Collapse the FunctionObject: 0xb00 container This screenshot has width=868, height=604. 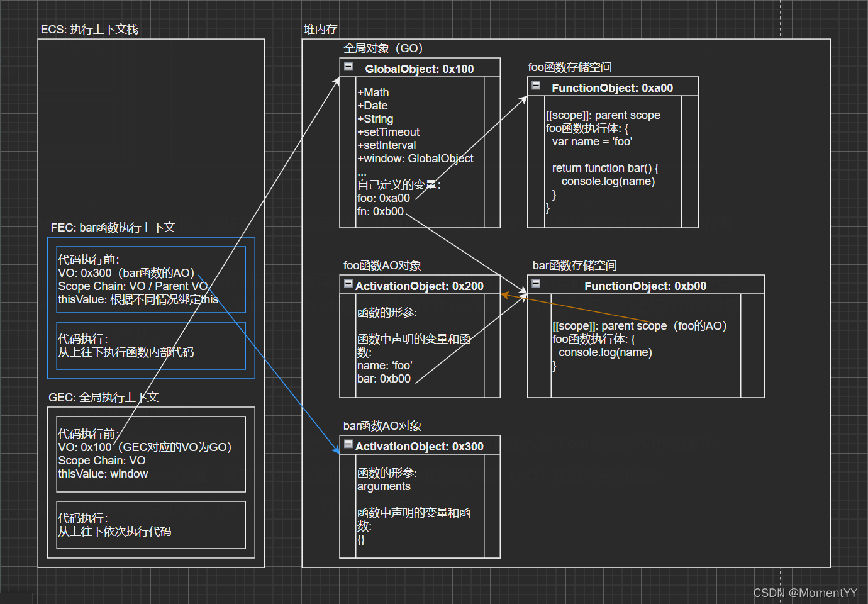[536, 283]
